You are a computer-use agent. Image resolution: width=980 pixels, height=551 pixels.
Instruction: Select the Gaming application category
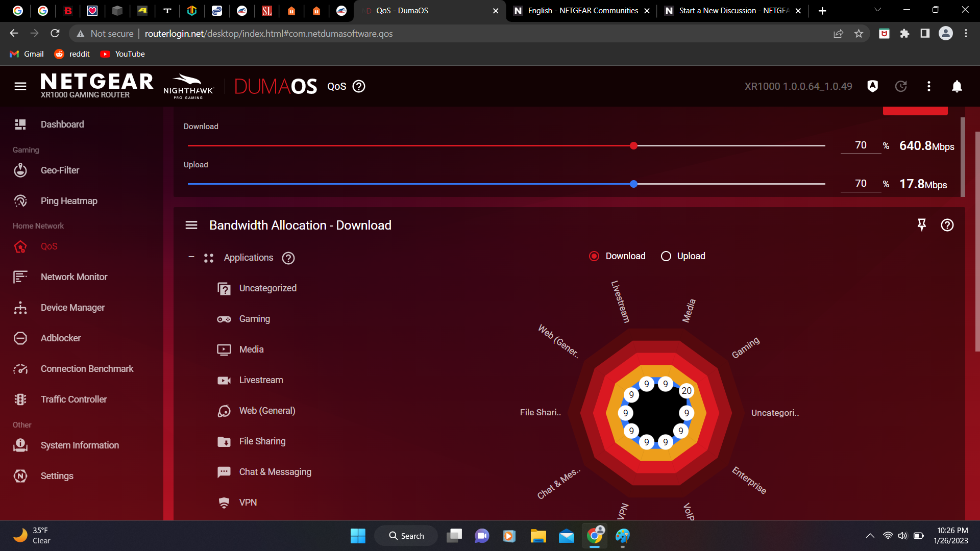point(254,318)
